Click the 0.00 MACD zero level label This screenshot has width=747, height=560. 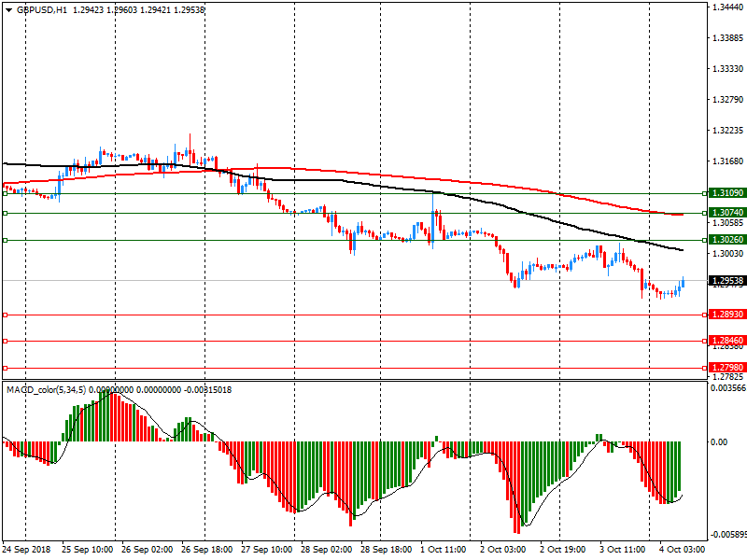[719, 442]
